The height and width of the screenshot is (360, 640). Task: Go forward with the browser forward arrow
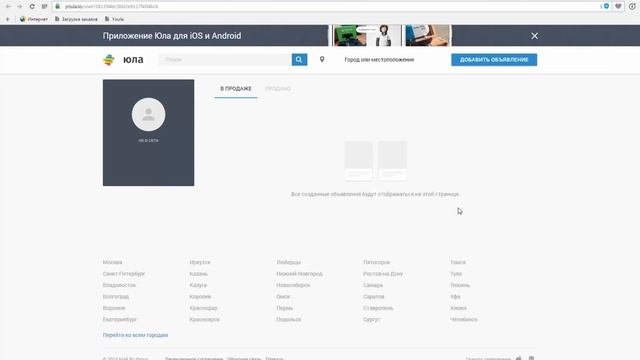click(20, 7)
